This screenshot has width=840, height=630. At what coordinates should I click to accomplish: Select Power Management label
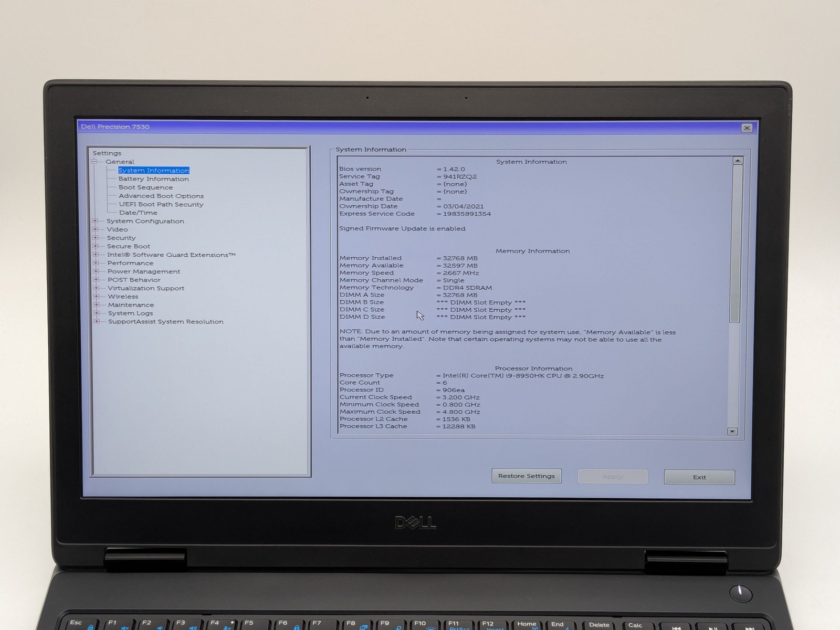pyautogui.click(x=144, y=271)
